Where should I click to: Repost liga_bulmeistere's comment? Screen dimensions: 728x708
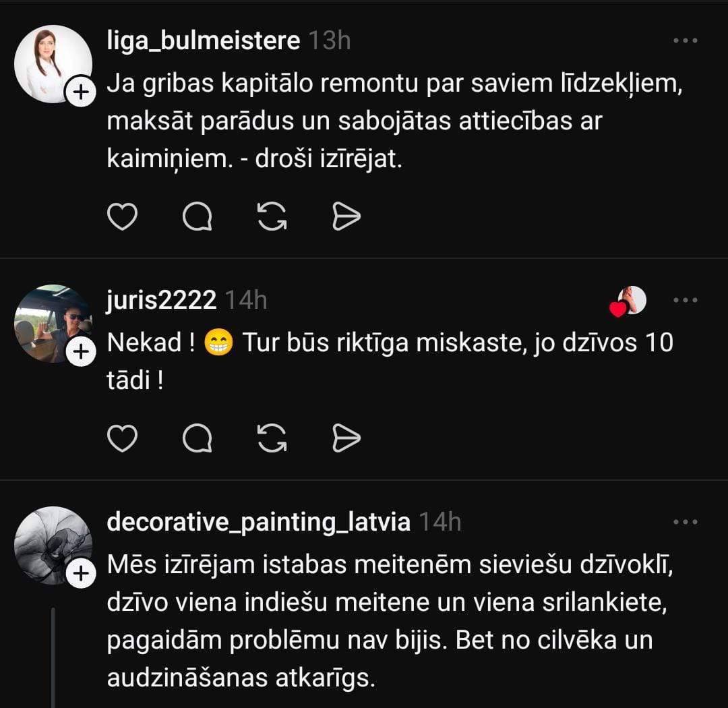click(x=272, y=216)
